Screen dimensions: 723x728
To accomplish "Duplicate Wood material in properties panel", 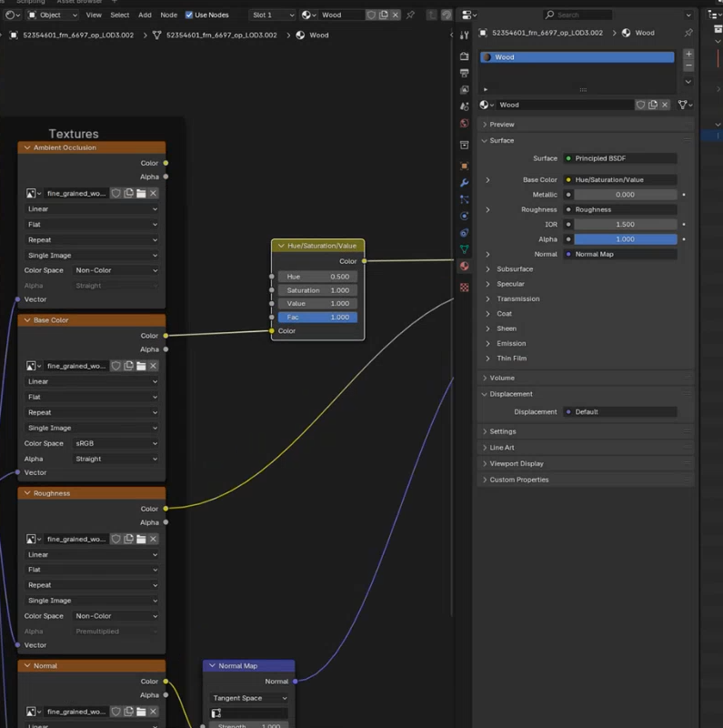I will point(654,105).
